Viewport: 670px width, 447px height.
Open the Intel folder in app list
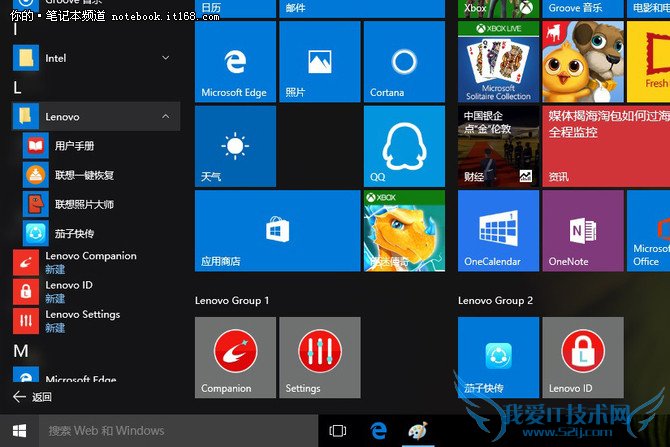point(96,58)
